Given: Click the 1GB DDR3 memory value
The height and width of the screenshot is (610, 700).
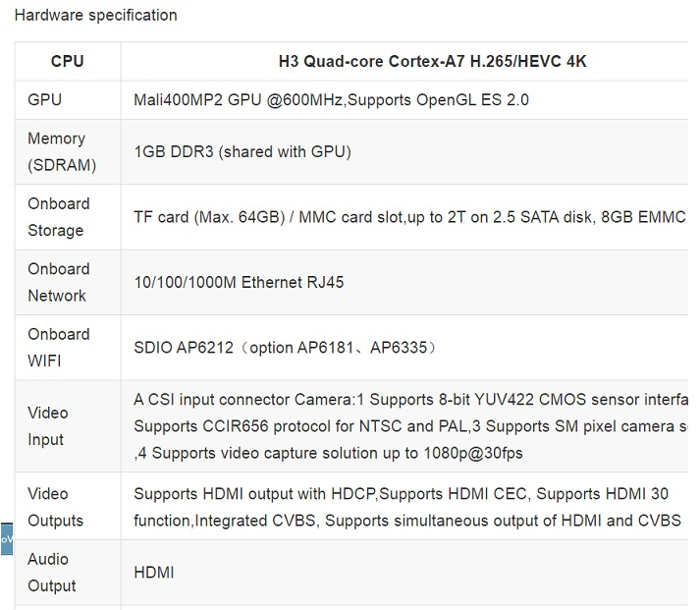Looking at the screenshot, I should (242, 152).
